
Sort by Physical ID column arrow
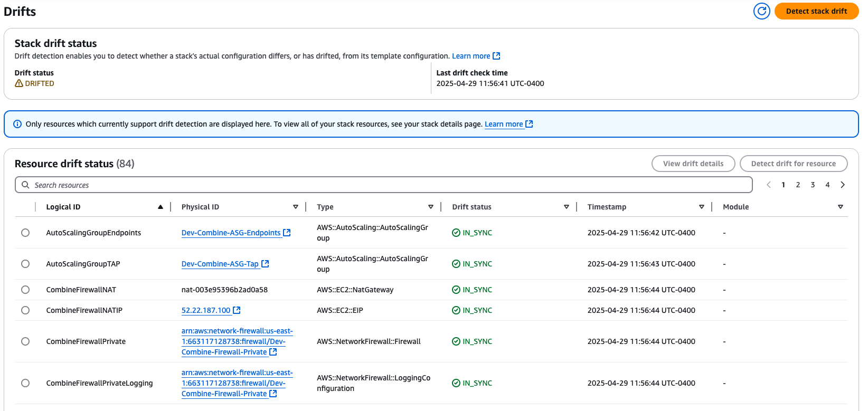pos(296,207)
